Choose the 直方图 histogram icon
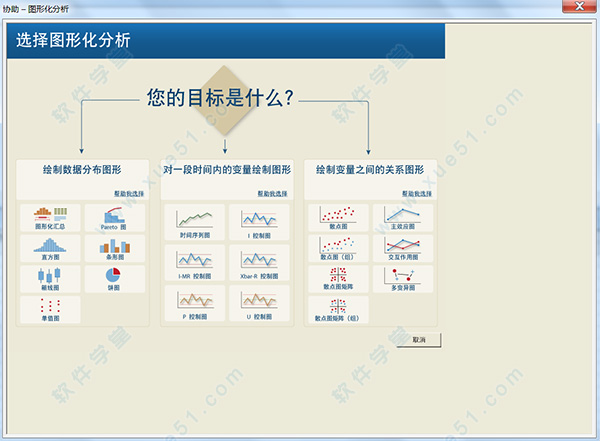The width and height of the screenshot is (600, 441). click(x=50, y=248)
